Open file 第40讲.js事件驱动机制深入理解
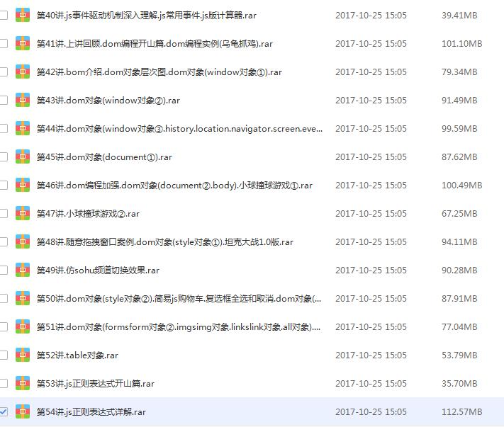Image resolution: width=504 pixels, height=427 pixels. pyautogui.click(x=146, y=16)
